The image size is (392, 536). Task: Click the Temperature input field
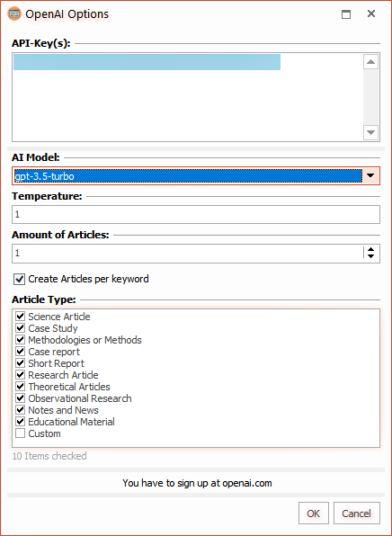coord(196,215)
